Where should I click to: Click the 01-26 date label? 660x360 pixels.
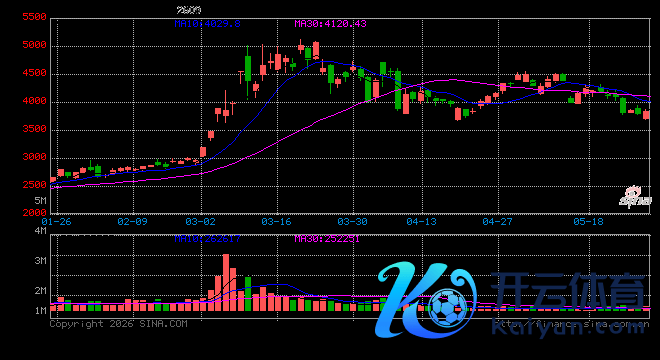[56, 221]
